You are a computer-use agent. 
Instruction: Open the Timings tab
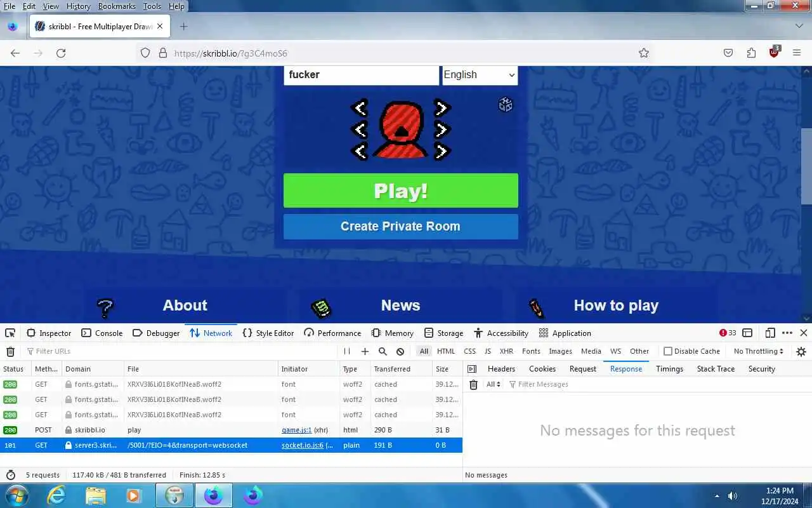tap(669, 369)
